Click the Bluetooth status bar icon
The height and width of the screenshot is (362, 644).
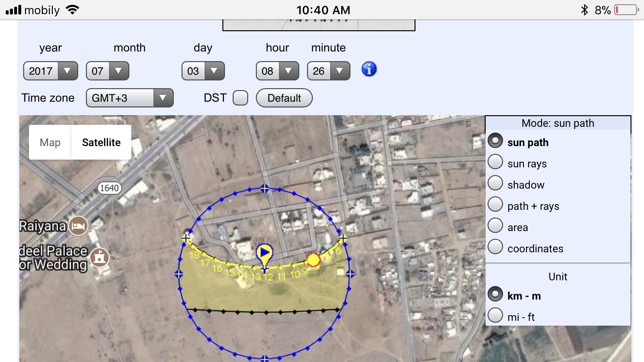[x=584, y=10]
